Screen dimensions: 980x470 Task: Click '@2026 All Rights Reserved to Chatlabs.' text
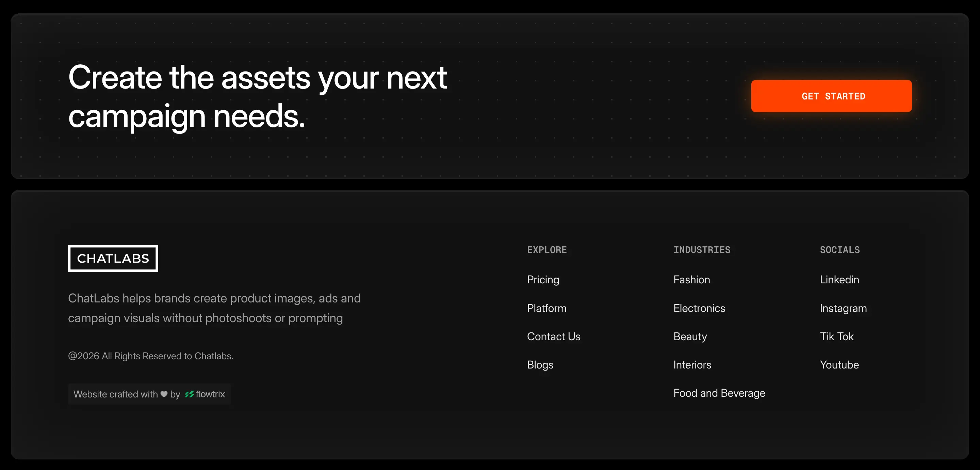click(x=151, y=356)
